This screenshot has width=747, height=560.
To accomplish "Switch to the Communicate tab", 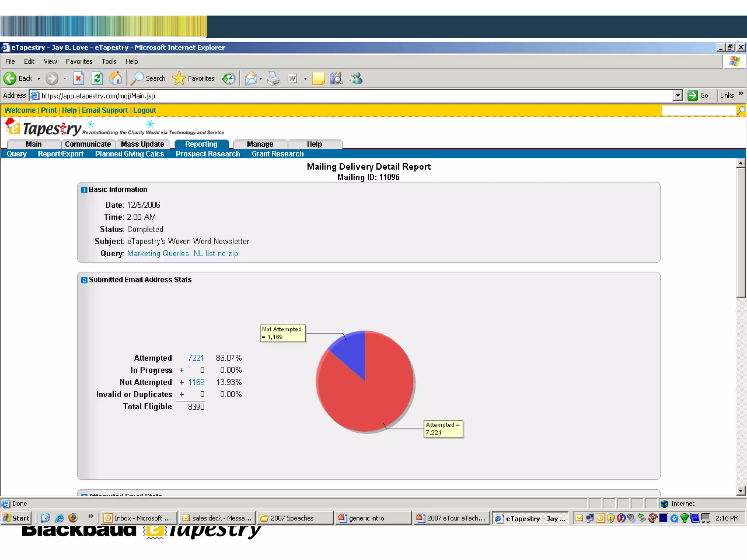I will click(x=88, y=144).
